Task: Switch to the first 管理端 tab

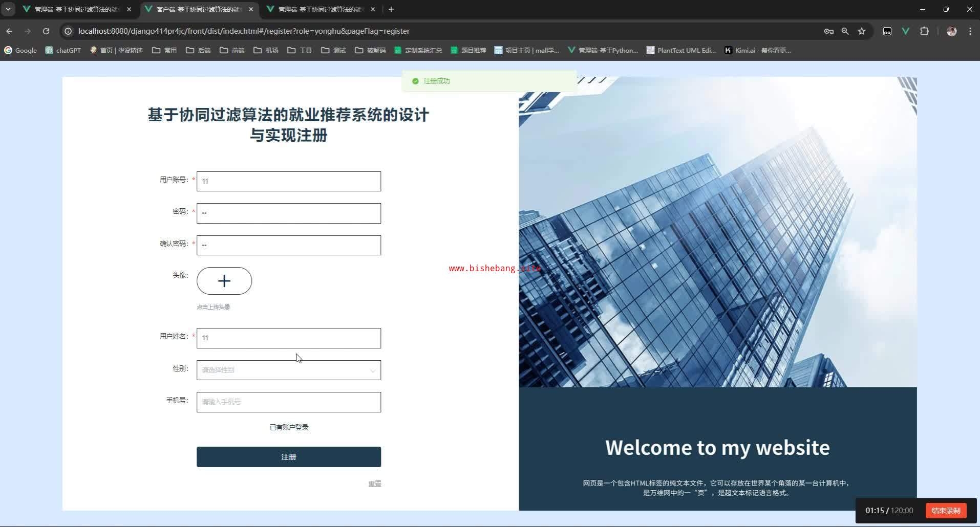Action: tap(77, 9)
